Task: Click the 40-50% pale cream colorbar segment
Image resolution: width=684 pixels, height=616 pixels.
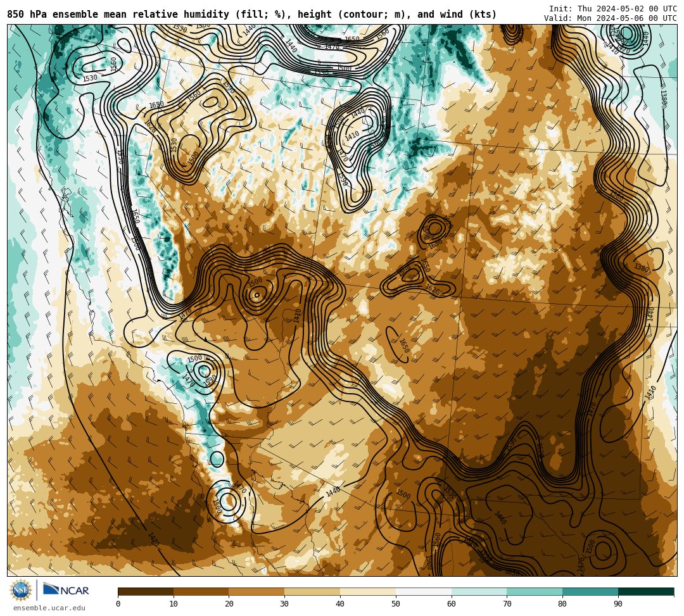Action: [368, 591]
